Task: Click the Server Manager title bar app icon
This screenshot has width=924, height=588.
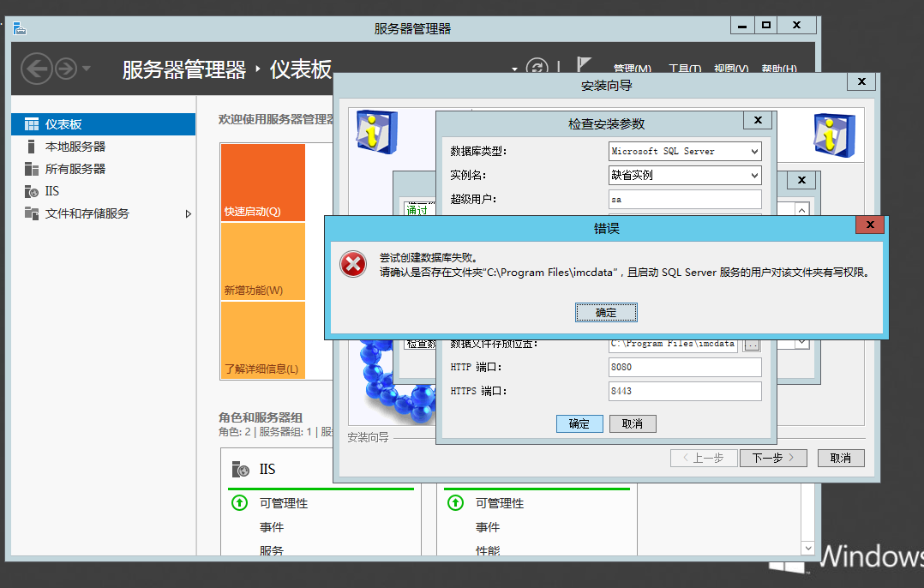Action: (x=20, y=27)
